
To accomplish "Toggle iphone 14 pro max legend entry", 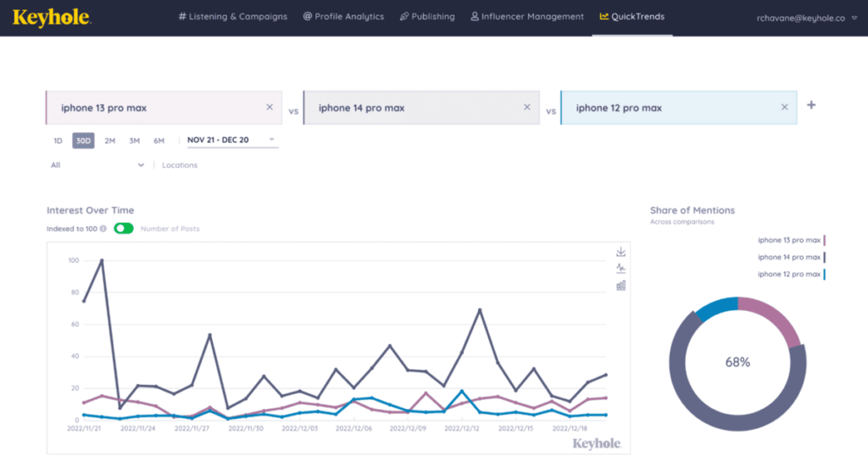I will pos(792,257).
